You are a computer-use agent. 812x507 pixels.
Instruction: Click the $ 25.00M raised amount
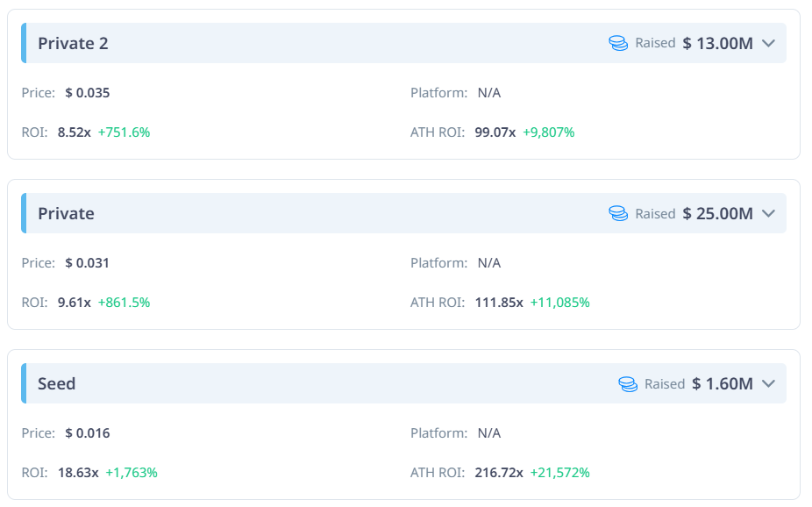(x=718, y=214)
